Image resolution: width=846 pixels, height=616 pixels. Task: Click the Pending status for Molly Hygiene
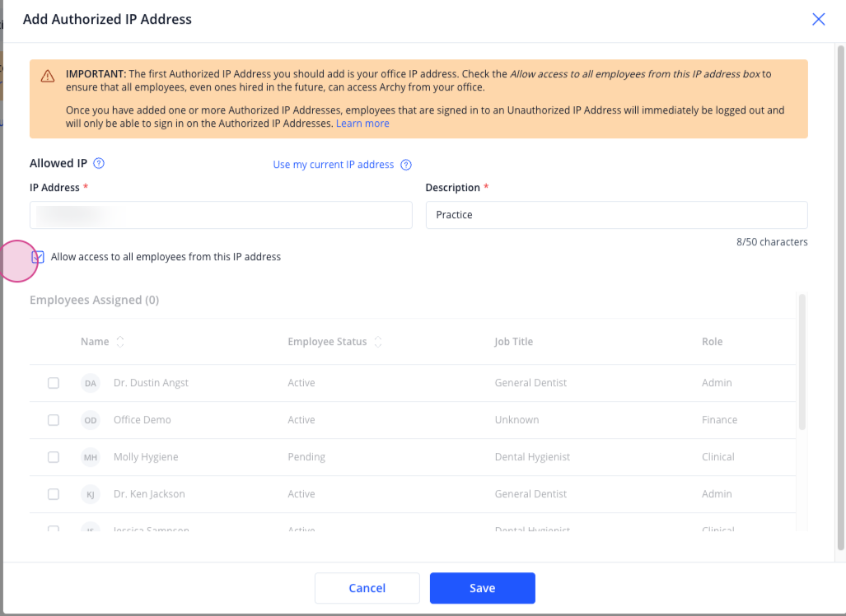[306, 457]
